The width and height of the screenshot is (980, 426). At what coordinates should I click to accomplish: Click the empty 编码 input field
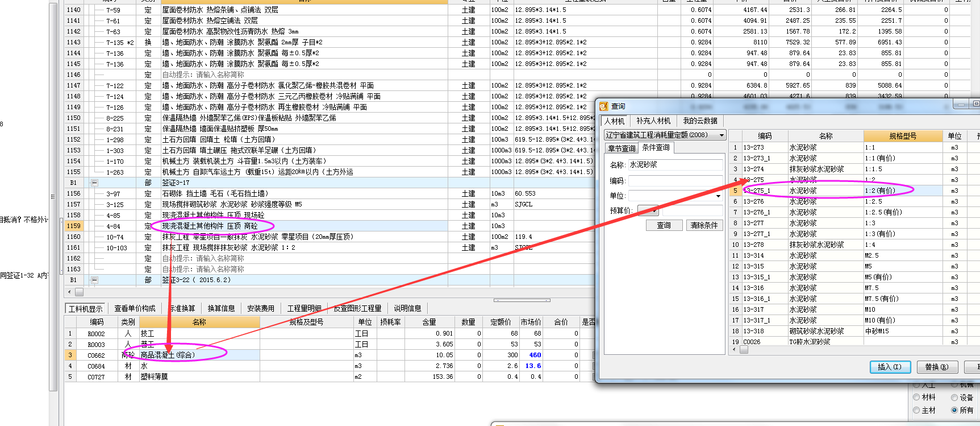point(675,181)
